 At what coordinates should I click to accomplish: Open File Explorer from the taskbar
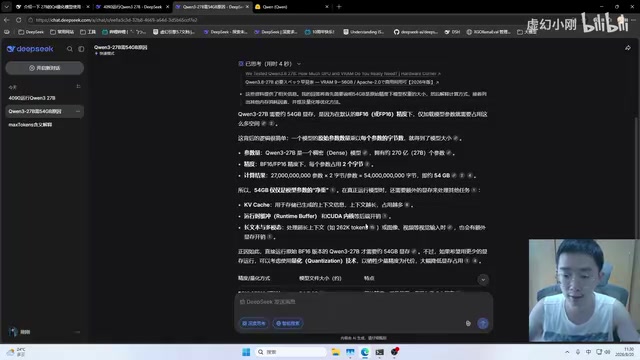coord(336,352)
